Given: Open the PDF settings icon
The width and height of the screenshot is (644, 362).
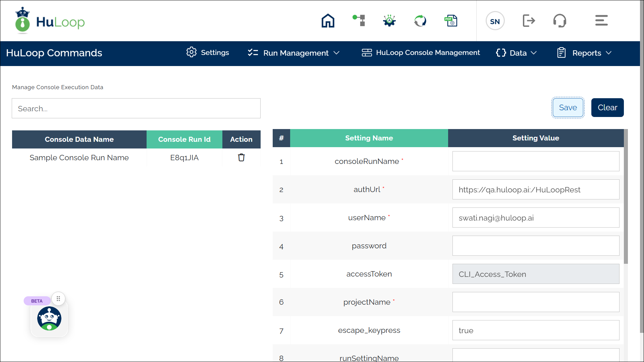Looking at the screenshot, I should point(451,21).
